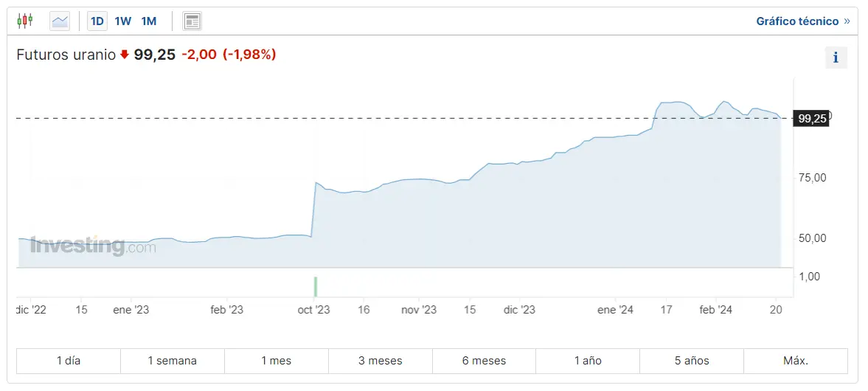868x391 pixels.
Task: Expand Gráfico técnico via double chevron
Action: point(847,21)
